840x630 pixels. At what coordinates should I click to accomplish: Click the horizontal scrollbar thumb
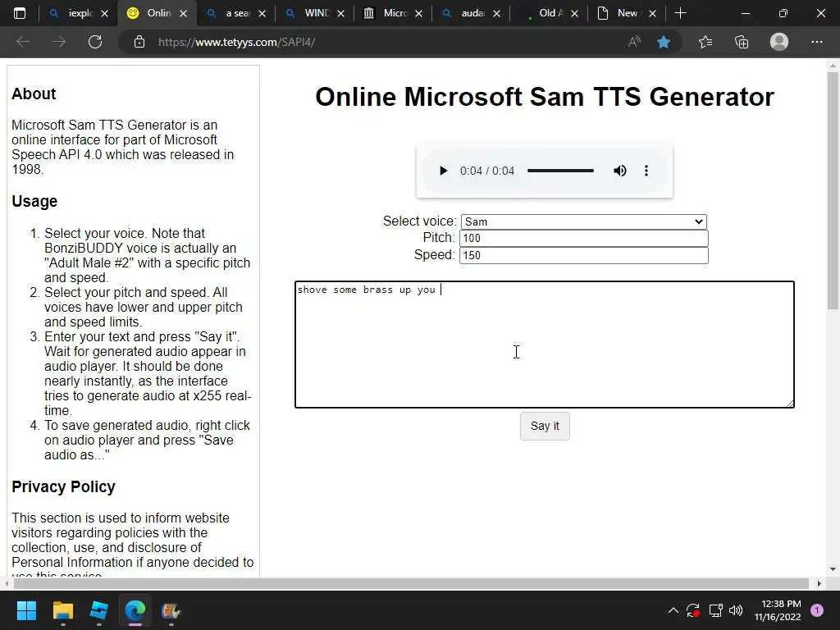[x=410, y=583]
